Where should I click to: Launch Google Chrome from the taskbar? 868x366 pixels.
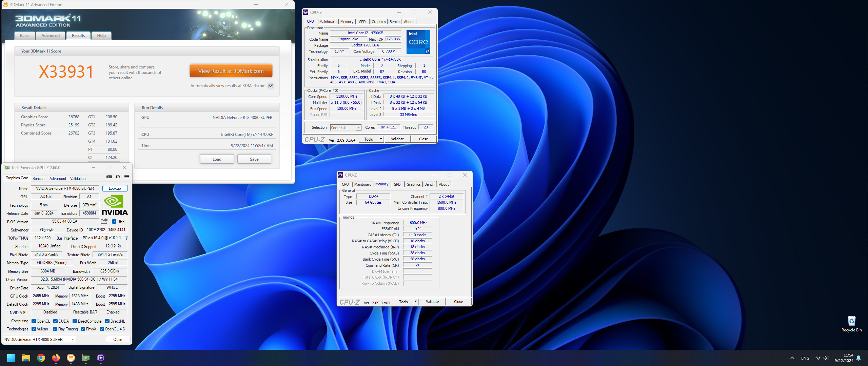coord(41,358)
